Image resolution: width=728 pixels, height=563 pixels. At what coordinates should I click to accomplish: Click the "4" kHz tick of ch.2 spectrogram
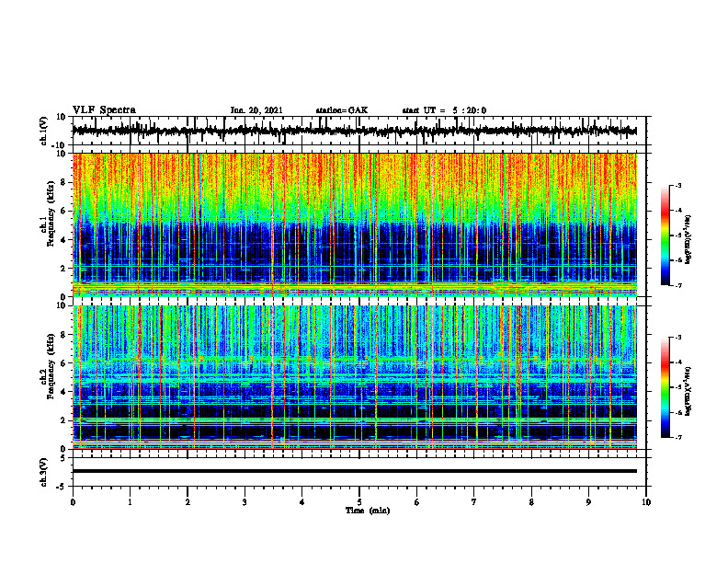[64, 392]
